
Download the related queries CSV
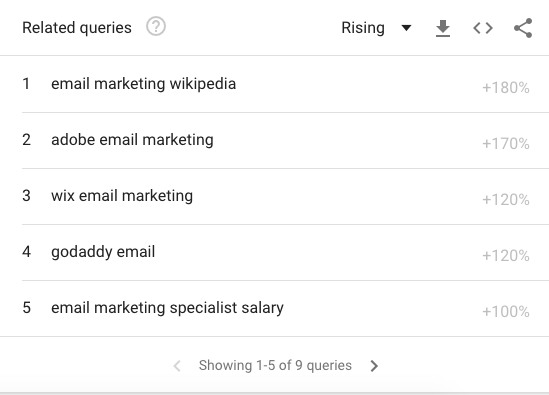point(443,28)
